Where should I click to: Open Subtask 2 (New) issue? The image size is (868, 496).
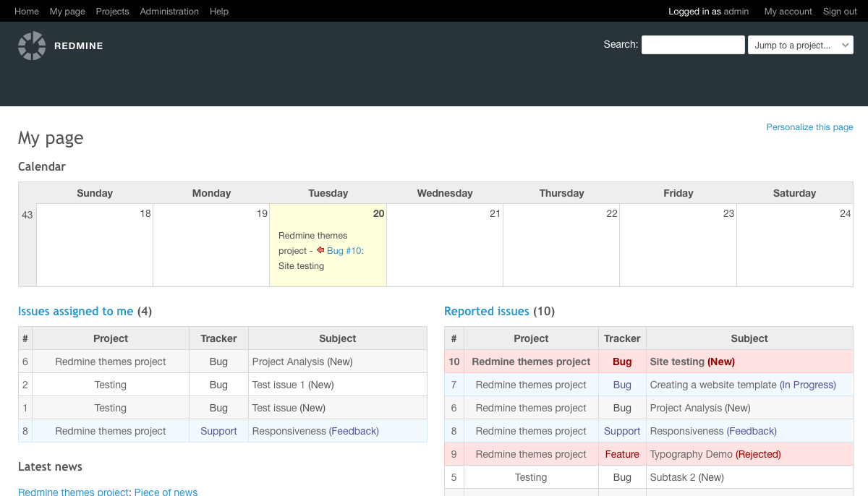[x=687, y=477]
